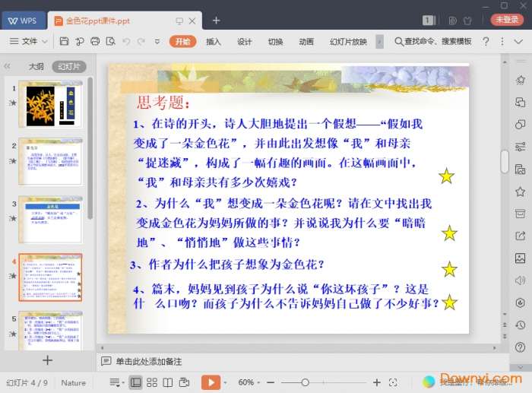Open the more options vertical dots
The height and width of the screenshot is (393, 532).
point(502,41)
